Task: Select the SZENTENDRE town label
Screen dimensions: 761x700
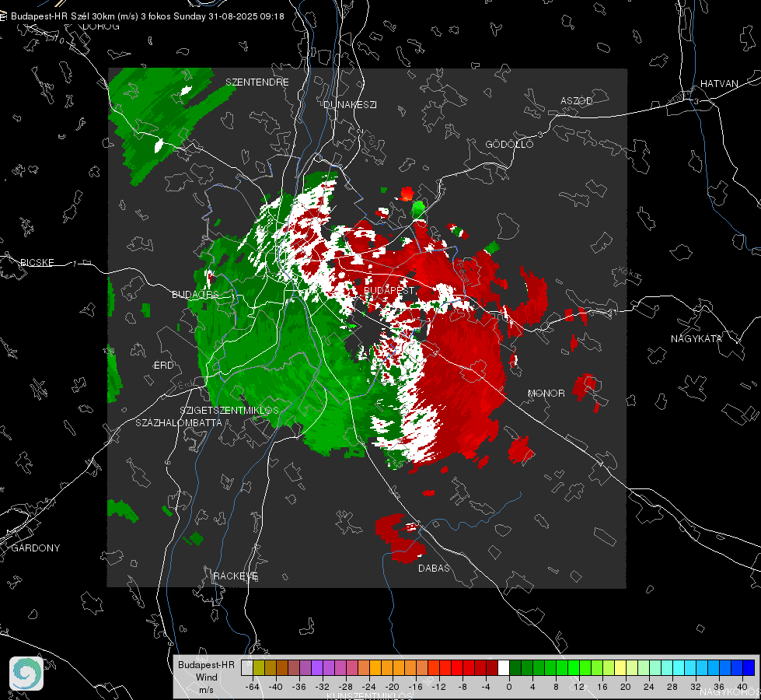Action: (257, 82)
